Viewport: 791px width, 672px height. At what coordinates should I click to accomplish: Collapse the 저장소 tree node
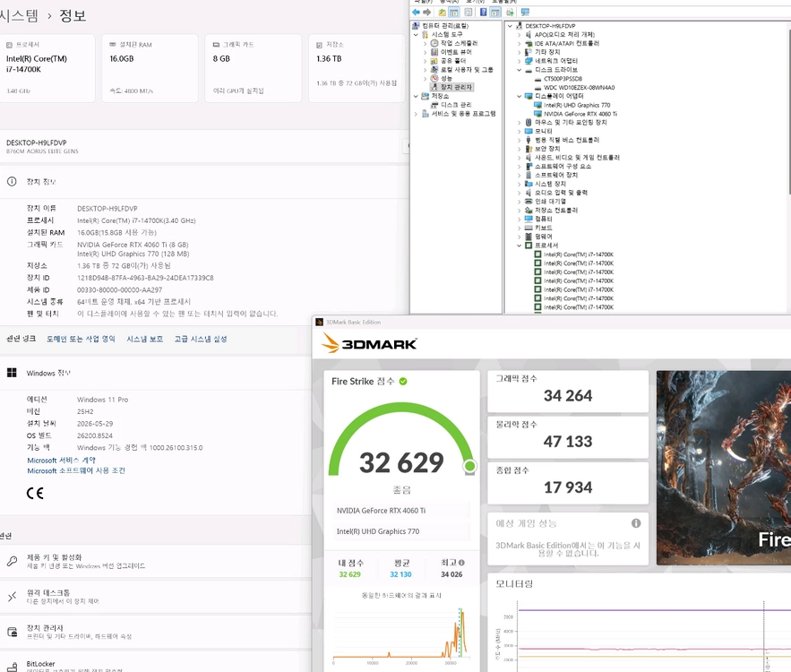tap(416, 96)
